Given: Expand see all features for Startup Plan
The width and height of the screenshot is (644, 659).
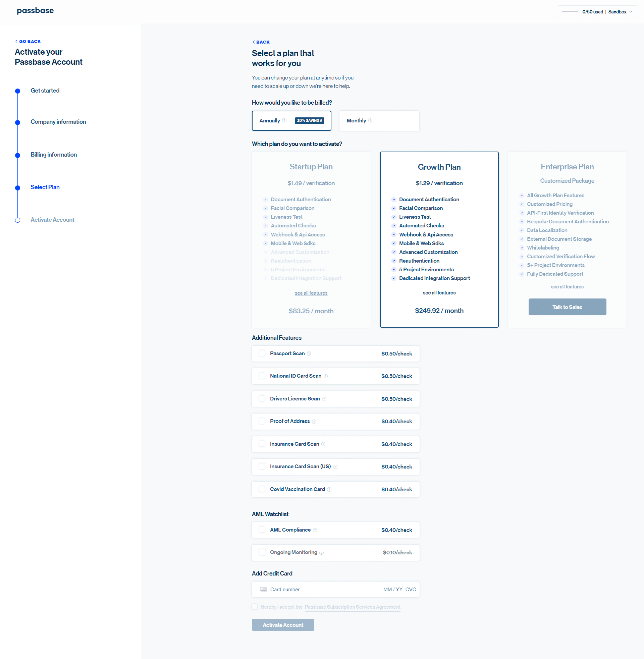Looking at the screenshot, I should coord(311,293).
